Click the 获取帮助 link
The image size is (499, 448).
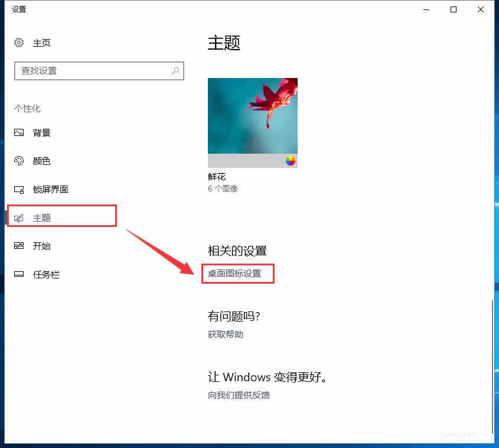pyautogui.click(x=224, y=335)
